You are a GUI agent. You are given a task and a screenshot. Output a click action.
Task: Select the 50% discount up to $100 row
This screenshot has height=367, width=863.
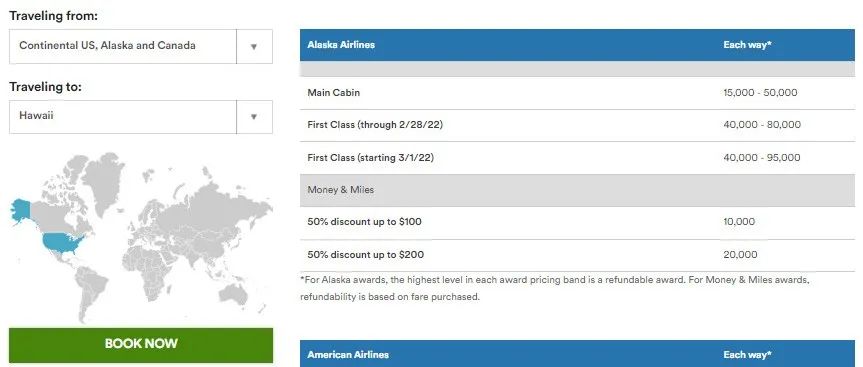577,222
